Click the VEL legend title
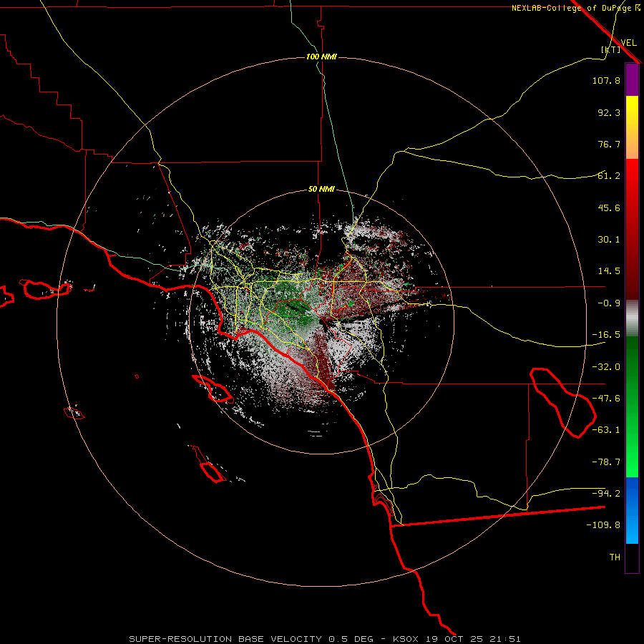 pos(628,42)
